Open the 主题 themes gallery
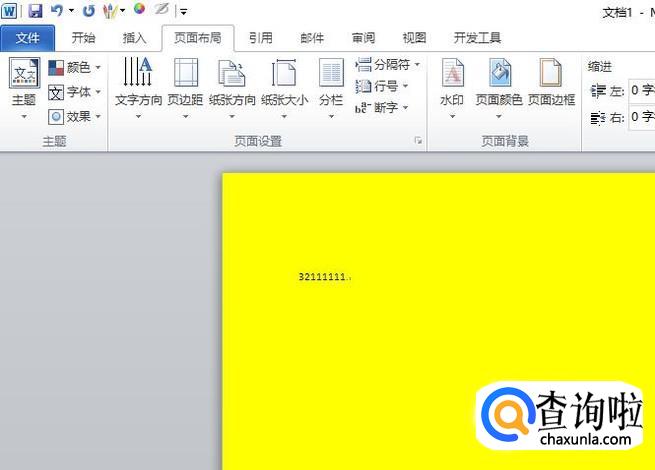655x470 pixels. pyautogui.click(x=24, y=88)
